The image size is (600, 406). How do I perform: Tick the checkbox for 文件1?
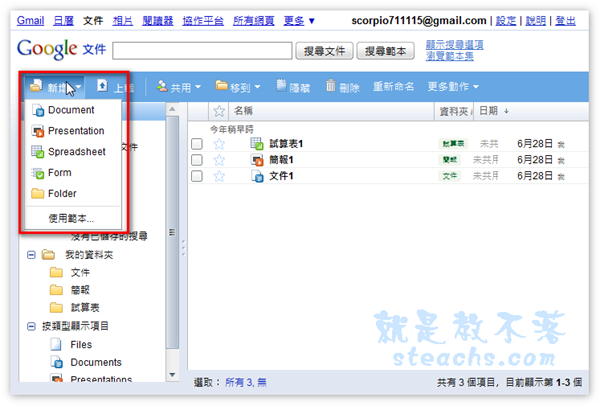coord(197,176)
